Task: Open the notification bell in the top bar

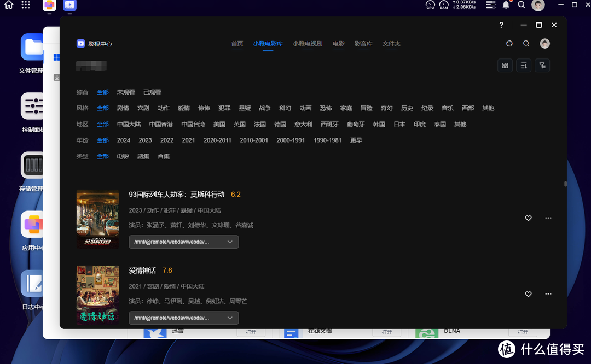Action: coord(506,5)
